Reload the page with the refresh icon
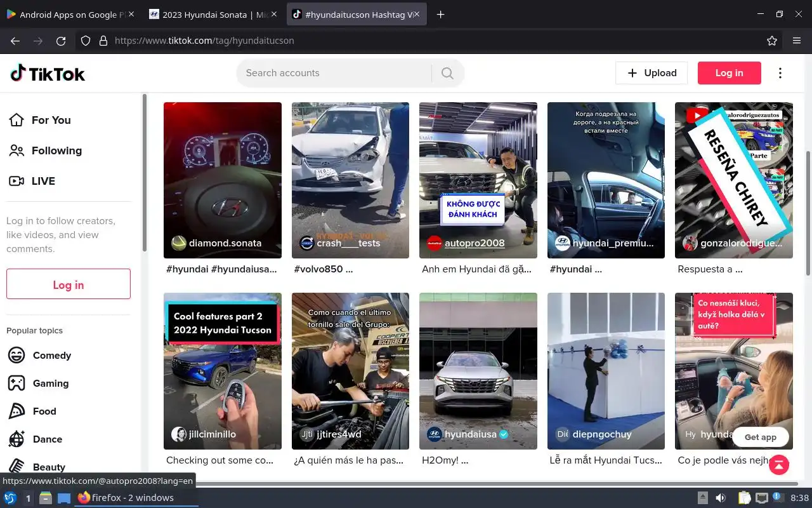This screenshot has width=812, height=508. [61, 41]
